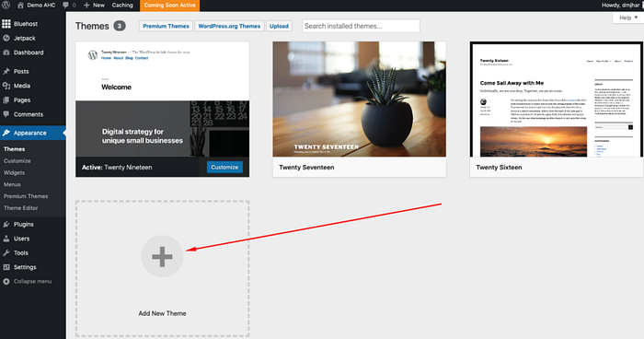Click the Active: Twenty Nineteen label

click(117, 168)
